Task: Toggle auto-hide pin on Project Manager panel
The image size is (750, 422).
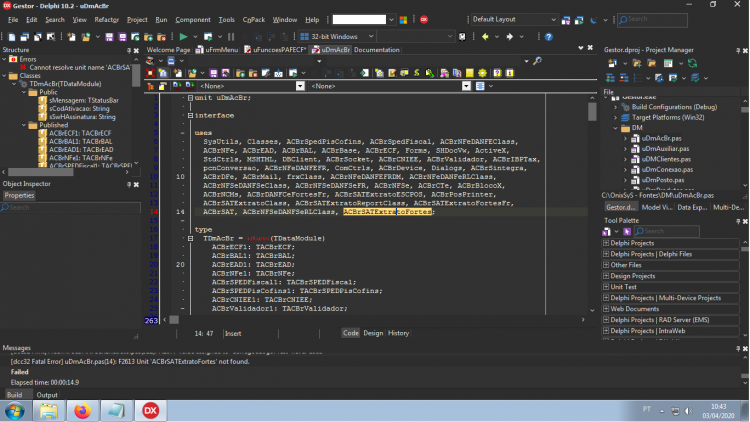Action: point(738,50)
